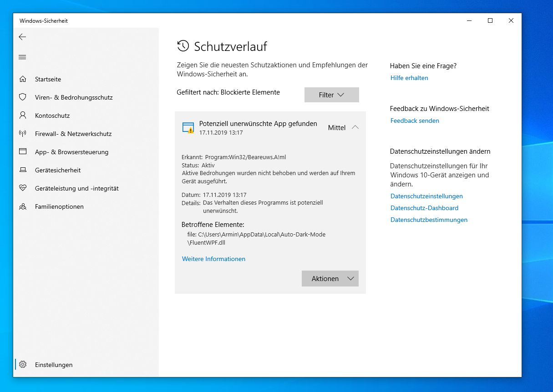Image resolution: width=553 pixels, height=392 pixels.
Task: Open Hilfe erhalten link
Action: [409, 78]
